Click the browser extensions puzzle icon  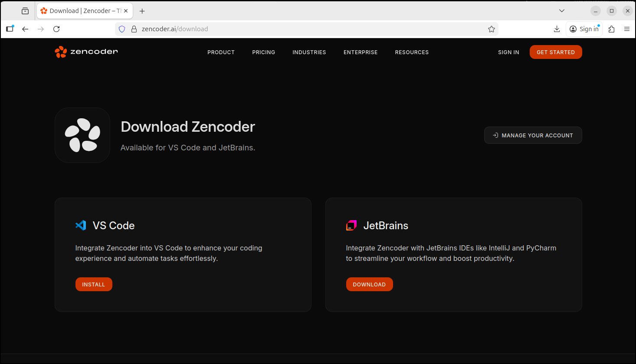point(611,29)
